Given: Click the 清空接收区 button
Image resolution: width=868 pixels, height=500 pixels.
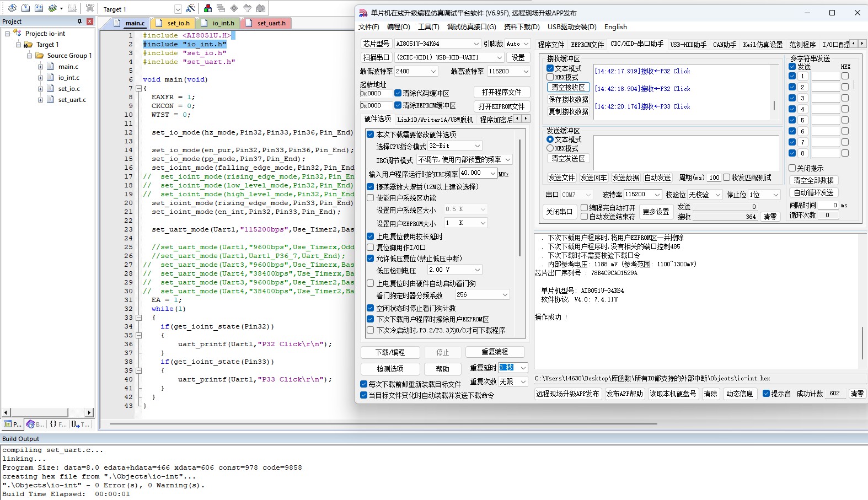Looking at the screenshot, I should [x=568, y=88].
